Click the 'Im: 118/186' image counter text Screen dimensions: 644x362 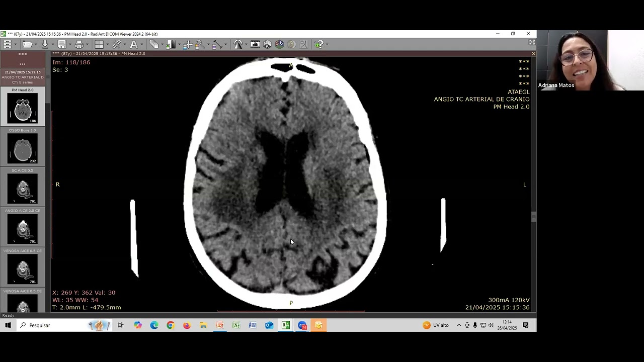pos(71,62)
